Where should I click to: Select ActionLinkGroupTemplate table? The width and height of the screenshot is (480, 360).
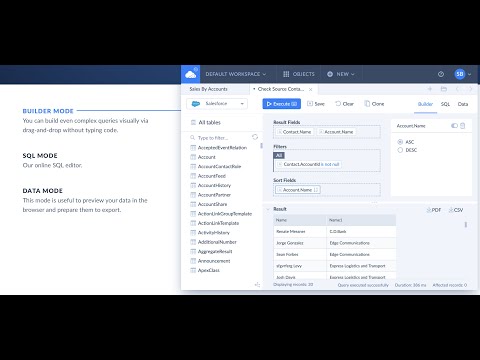pos(225,214)
